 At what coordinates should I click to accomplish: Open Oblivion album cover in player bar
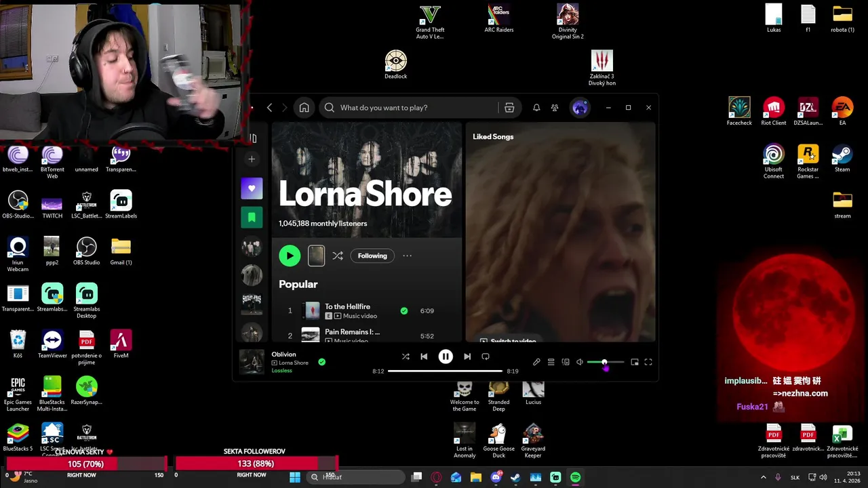coord(252,362)
